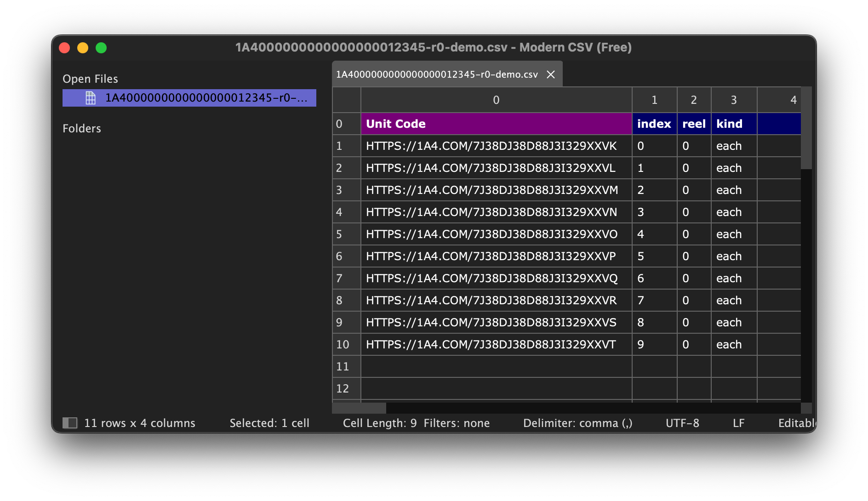The width and height of the screenshot is (868, 501).
Task: Open the 'Delimiter: comma' status option
Action: [x=577, y=423]
